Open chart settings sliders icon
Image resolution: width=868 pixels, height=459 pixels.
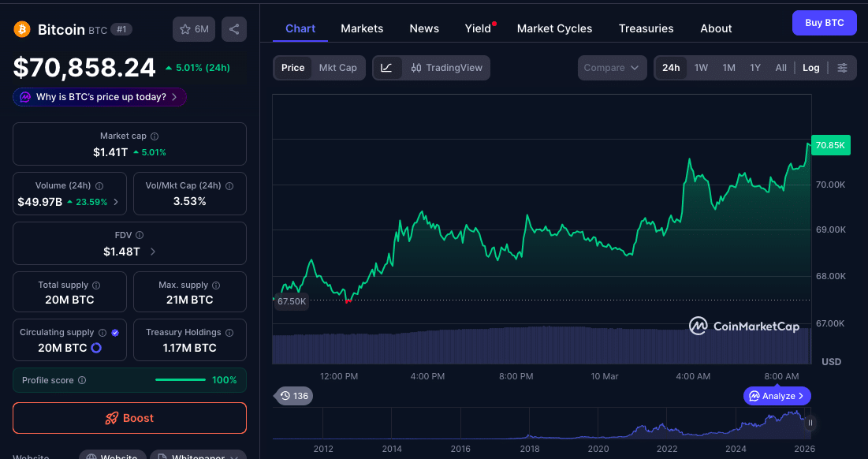[842, 68]
